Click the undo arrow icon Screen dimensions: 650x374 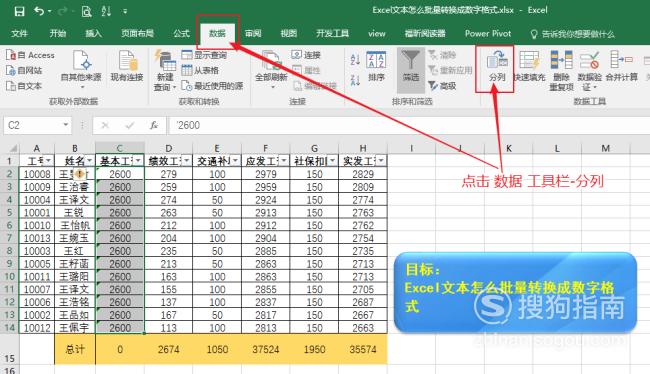point(39,11)
